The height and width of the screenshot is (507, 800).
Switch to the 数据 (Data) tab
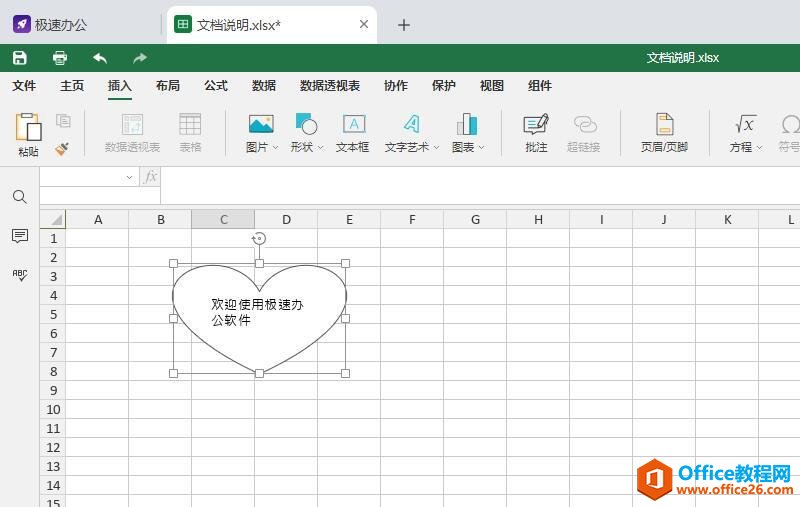point(264,86)
